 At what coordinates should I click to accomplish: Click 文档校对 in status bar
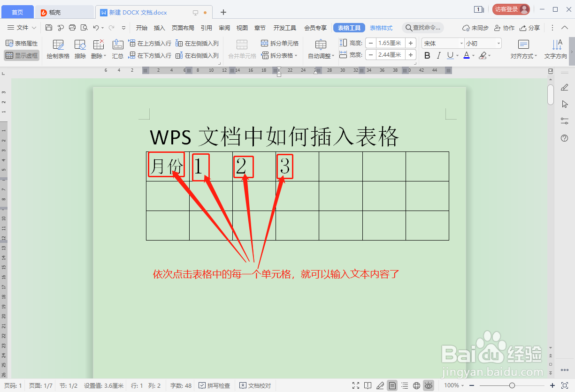pyautogui.click(x=255, y=385)
